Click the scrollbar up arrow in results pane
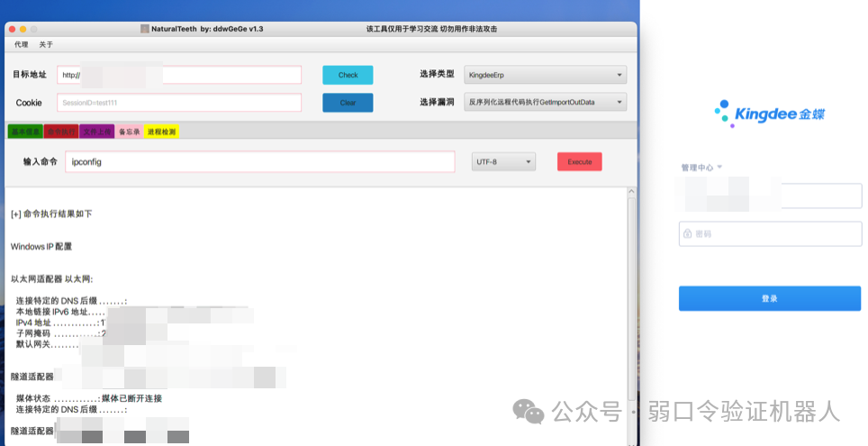Viewport: 868px width, 446px height. pyautogui.click(x=631, y=192)
